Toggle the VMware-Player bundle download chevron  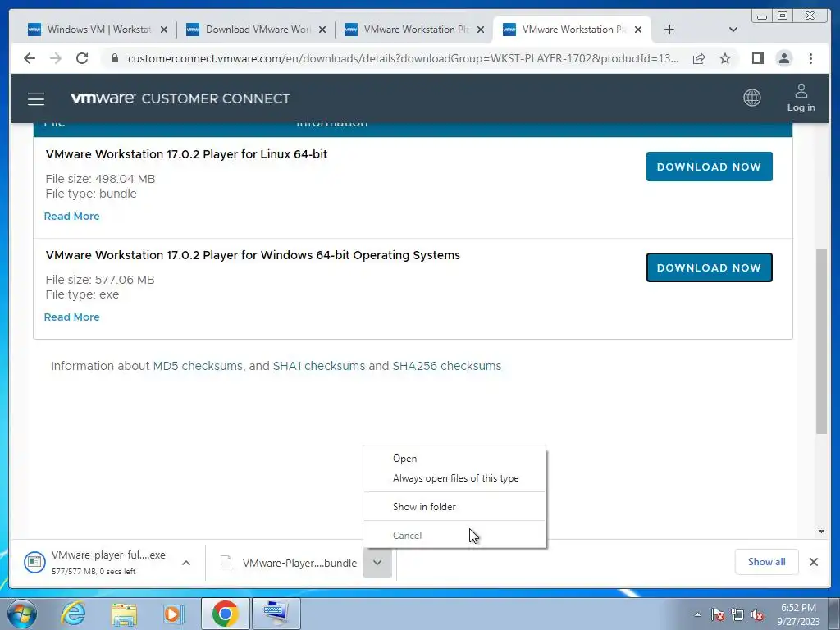pyautogui.click(x=377, y=563)
